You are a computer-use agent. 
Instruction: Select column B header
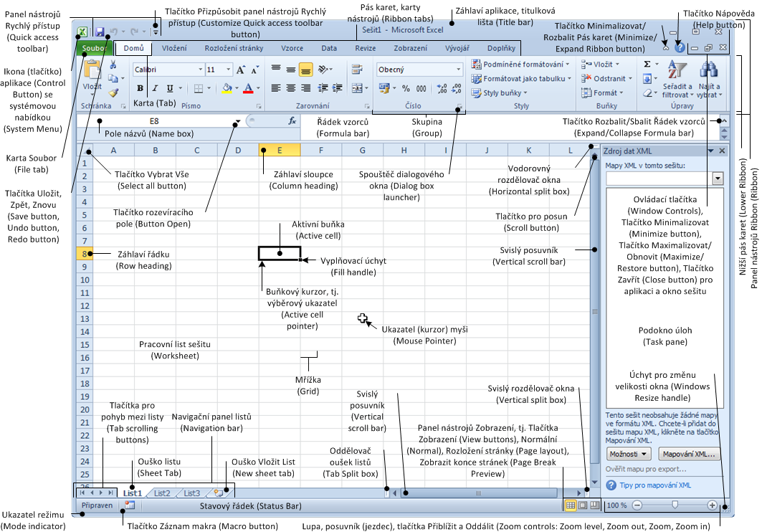155,150
